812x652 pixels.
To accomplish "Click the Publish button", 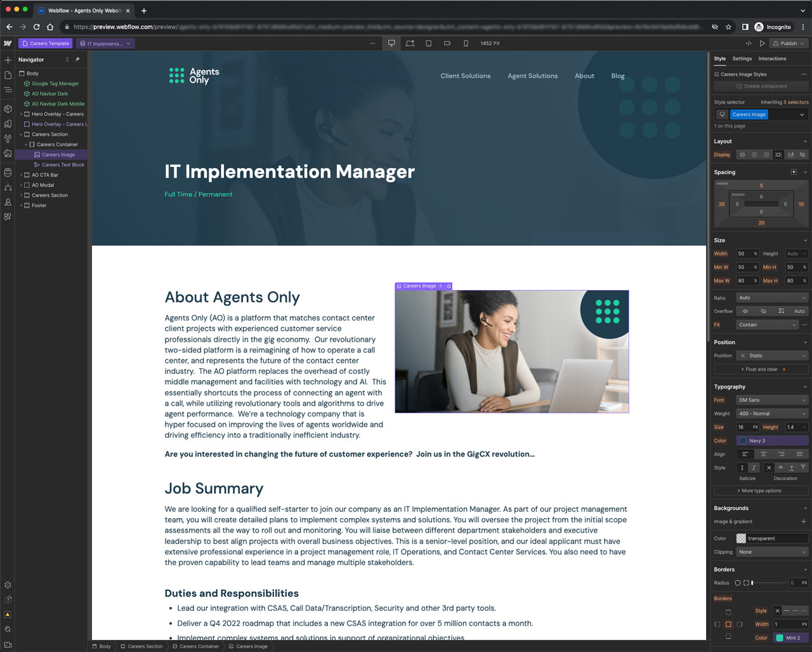I will (x=789, y=43).
